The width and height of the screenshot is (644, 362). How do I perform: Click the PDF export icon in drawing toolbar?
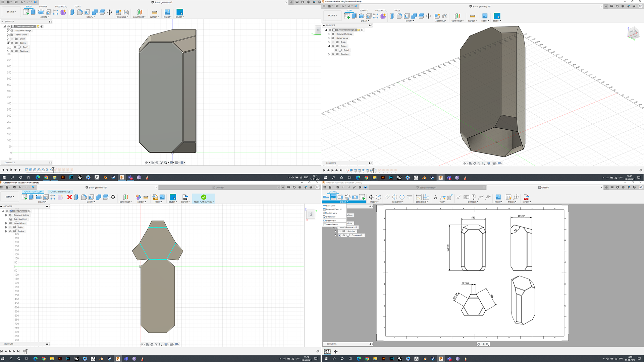526,197
